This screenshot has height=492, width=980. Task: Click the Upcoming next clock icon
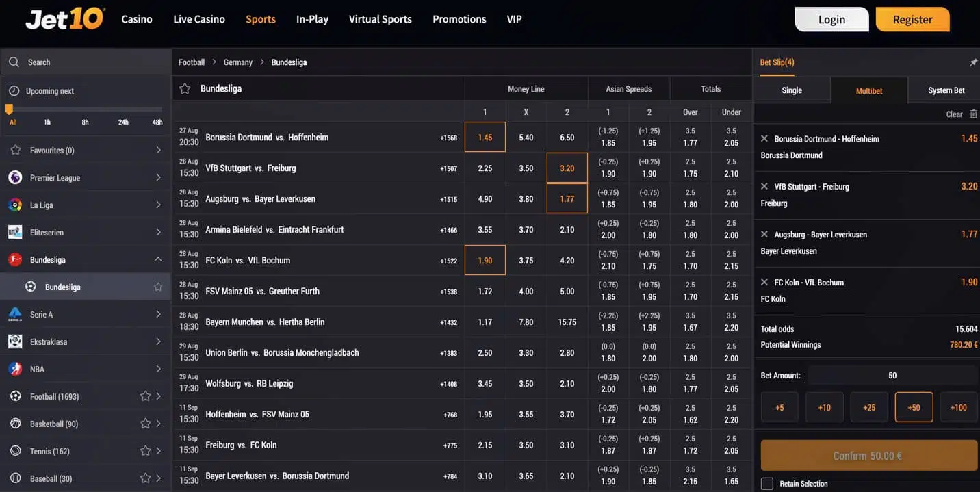pyautogui.click(x=14, y=90)
